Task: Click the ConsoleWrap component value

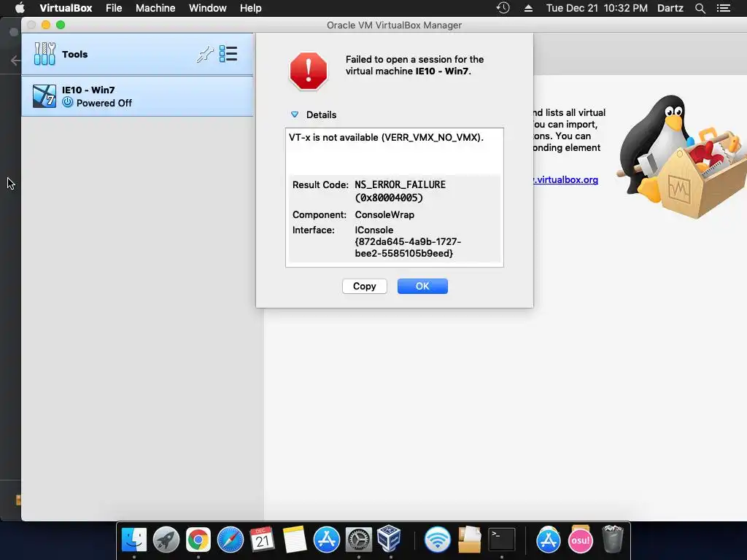Action: (x=384, y=215)
